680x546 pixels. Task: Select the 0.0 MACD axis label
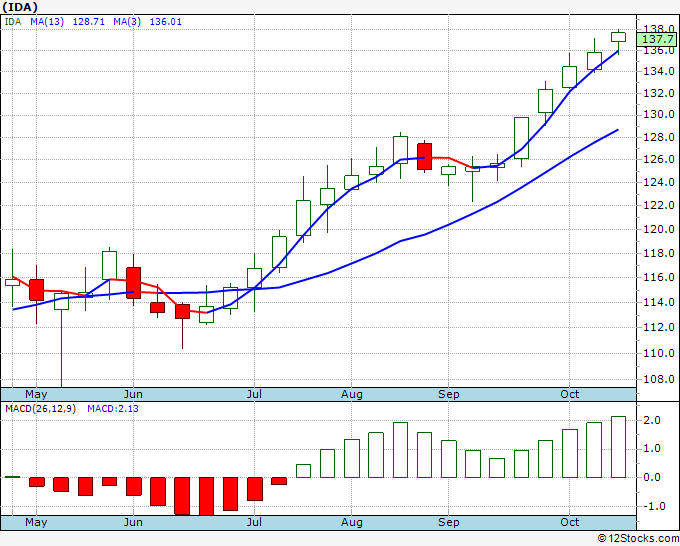pos(652,477)
